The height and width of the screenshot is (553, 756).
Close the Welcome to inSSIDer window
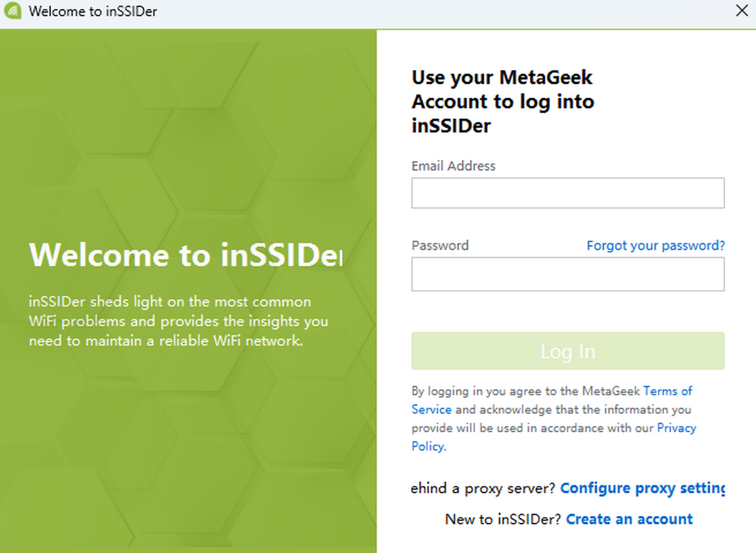coord(742,11)
